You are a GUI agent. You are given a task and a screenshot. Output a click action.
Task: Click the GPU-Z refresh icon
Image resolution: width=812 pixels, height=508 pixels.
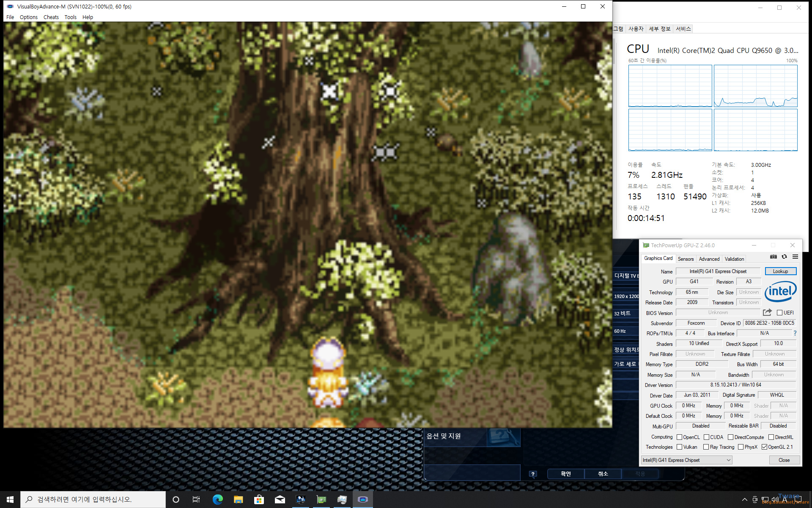[x=784, y=257]
